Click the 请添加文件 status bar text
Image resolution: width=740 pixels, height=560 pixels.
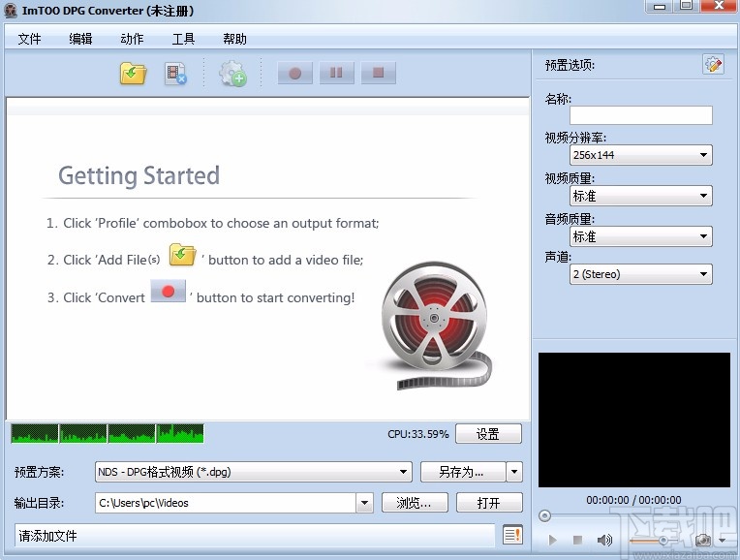(47, 536)
